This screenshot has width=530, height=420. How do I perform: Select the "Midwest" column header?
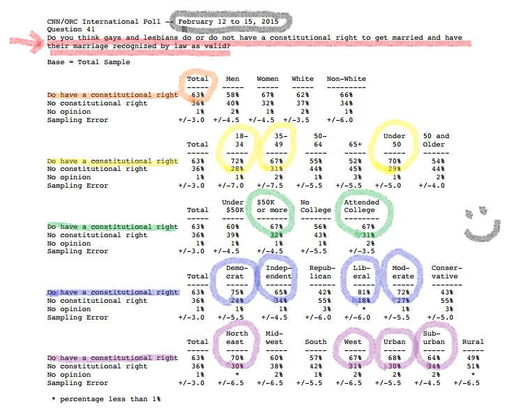pyautogui.click(x=274, y=338)
